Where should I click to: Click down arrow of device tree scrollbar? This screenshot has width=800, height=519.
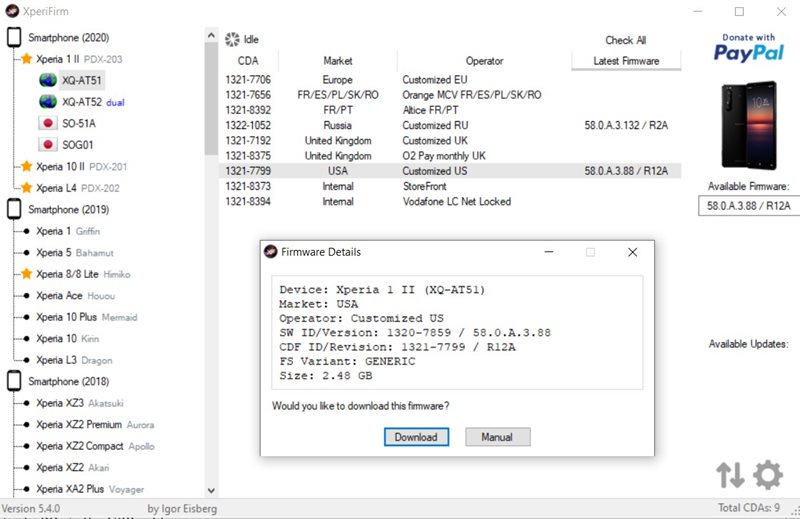pos(211,490)
